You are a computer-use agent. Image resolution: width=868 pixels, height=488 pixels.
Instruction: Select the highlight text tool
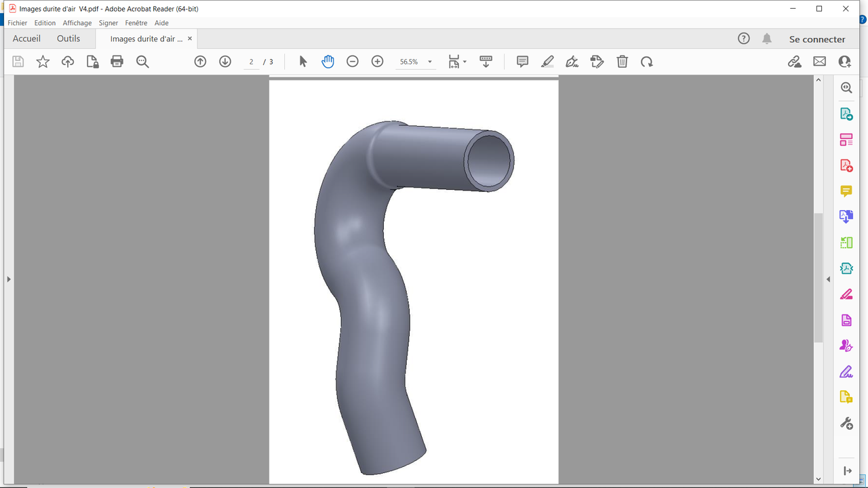click(547, 62)
